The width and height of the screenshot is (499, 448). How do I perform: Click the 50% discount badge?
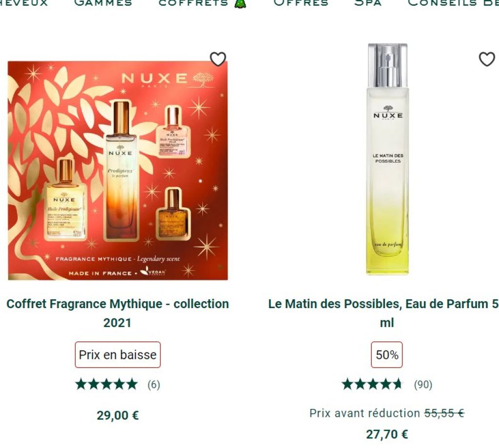tap(387, 355)
